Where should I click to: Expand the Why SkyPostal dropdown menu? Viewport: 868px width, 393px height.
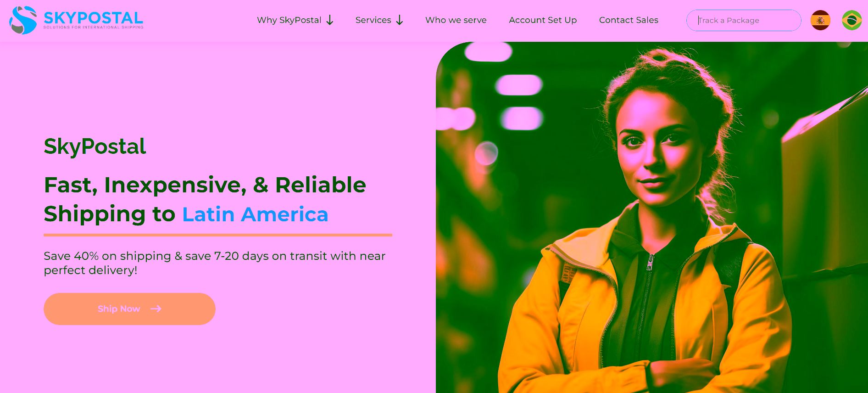point(295,20)
